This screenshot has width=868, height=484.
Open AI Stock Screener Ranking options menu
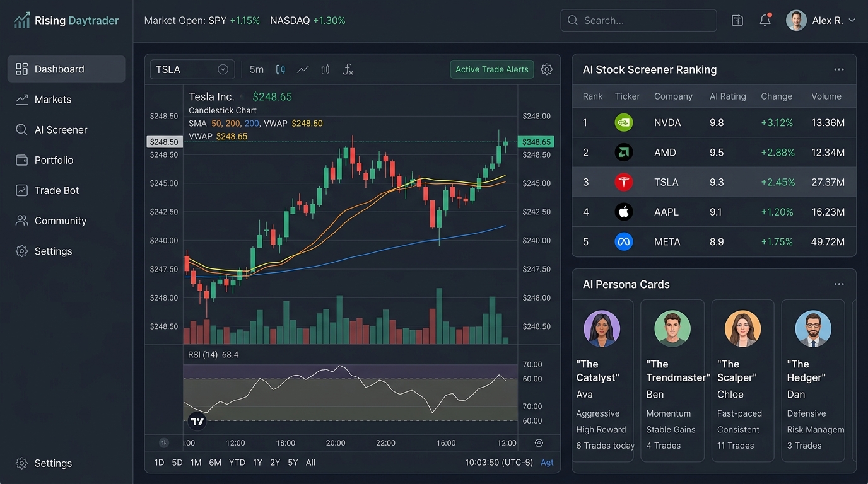point(839,70)
